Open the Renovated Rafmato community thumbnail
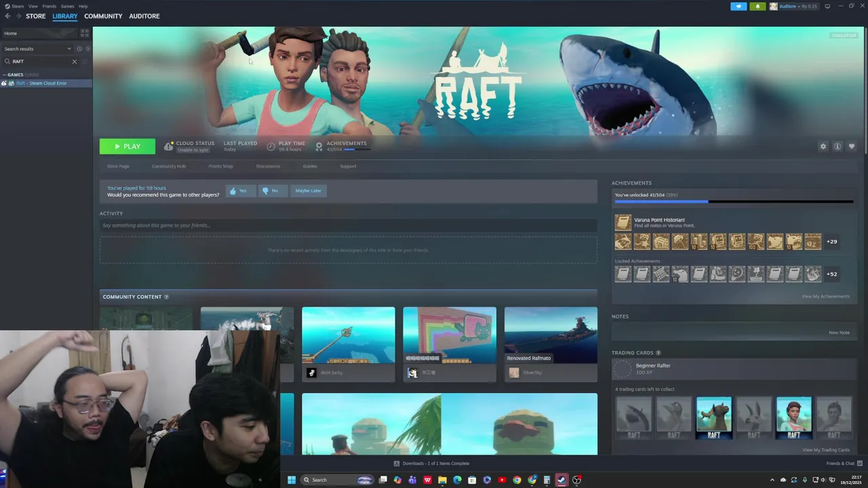The height and width of the screenshot is (488, 868). [551, 335]
